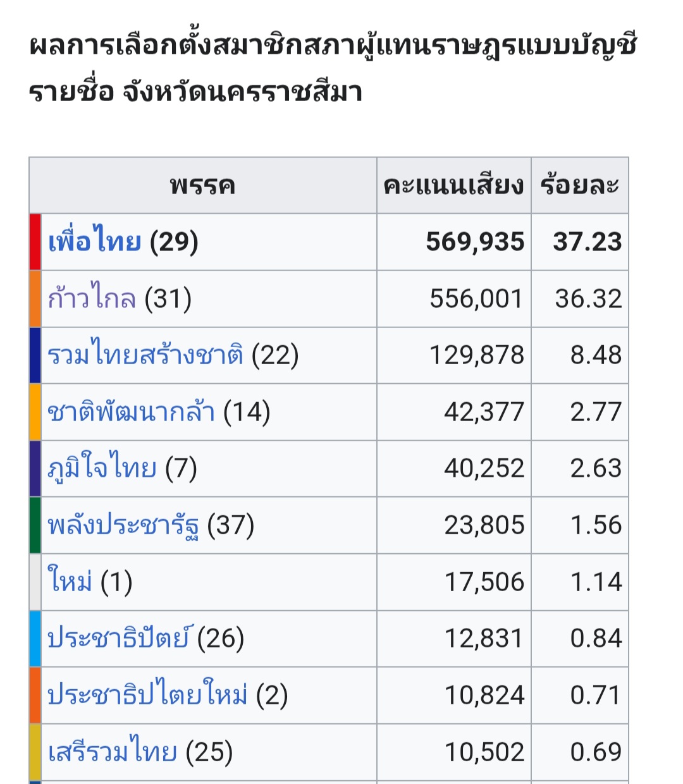
Task: Click the ใหม่ party link
Action: pyautogui.click(x=70, y=582)
